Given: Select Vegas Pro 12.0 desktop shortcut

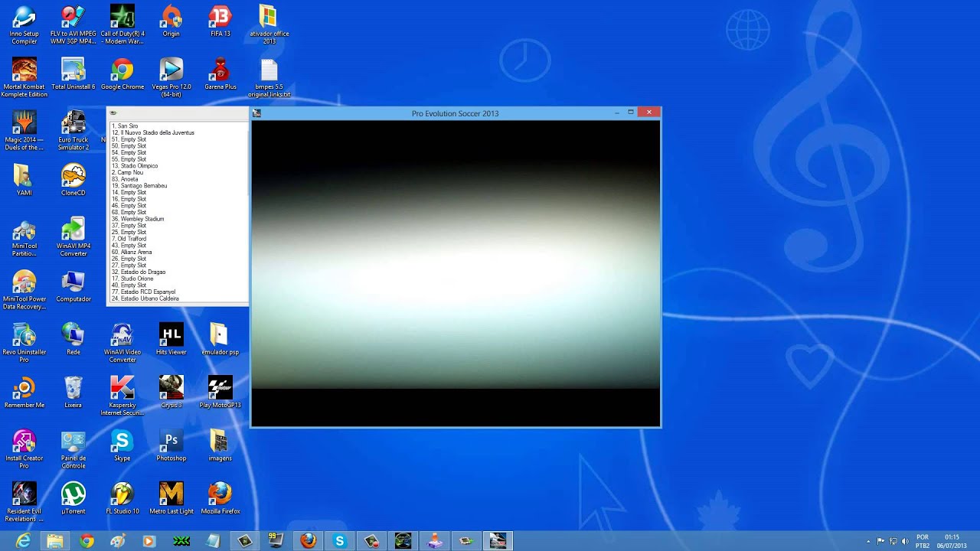Looking at the screenshot, I should point(171,77).
